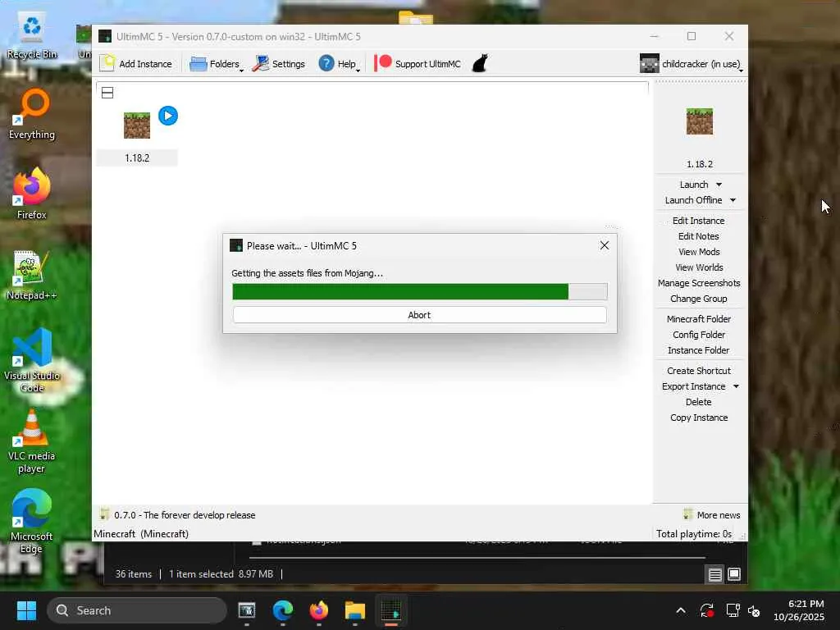Click the news icon beside 0.7.0 release
The height and width of the screenshot is (630, 840).
point(104,514)
